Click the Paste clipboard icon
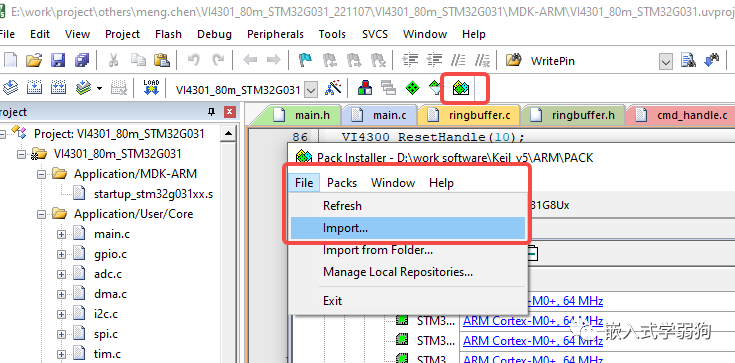This screenshot has height=363, width=735. [162, 60]
